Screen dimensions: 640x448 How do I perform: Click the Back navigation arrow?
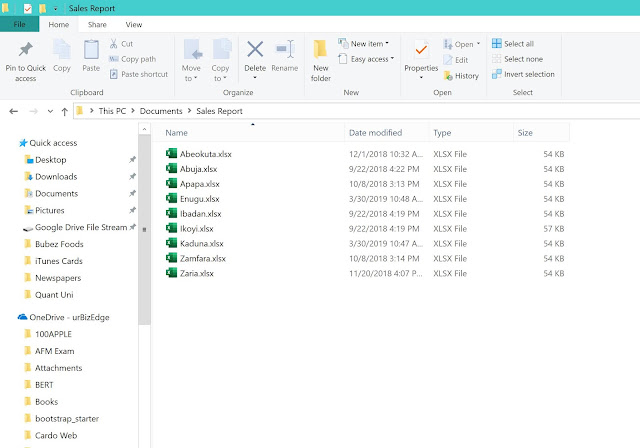[13, 111]
